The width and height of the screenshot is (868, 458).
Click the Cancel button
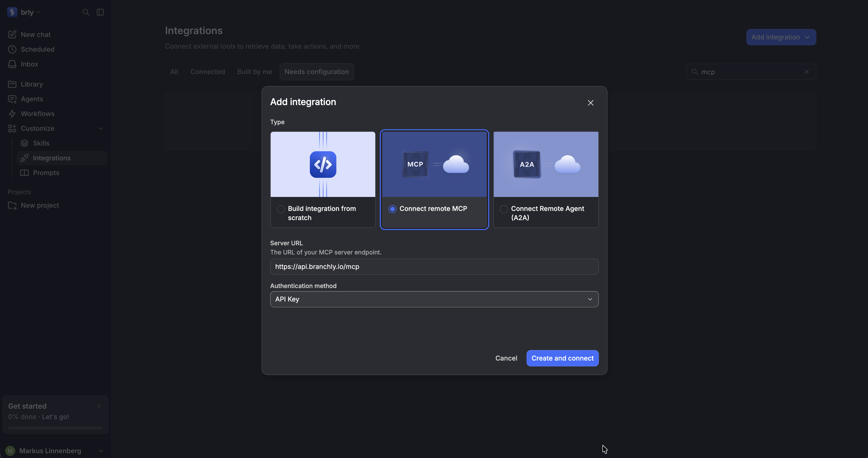point(506,358)
